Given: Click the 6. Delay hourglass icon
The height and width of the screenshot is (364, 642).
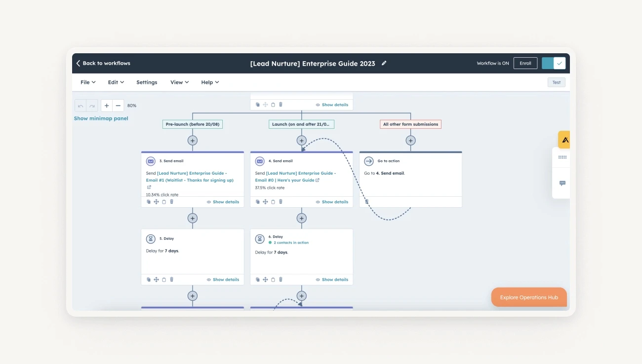Looking at the screenshot, I should (x=260, y=239).
